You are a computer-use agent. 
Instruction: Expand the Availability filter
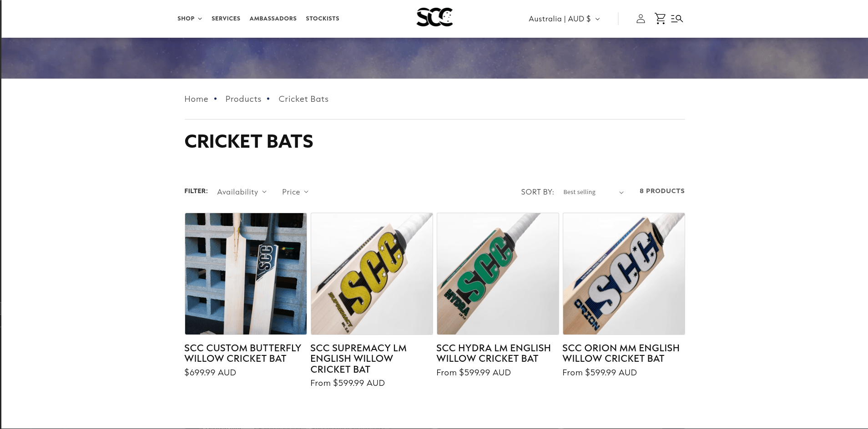[x=242, y=192]
